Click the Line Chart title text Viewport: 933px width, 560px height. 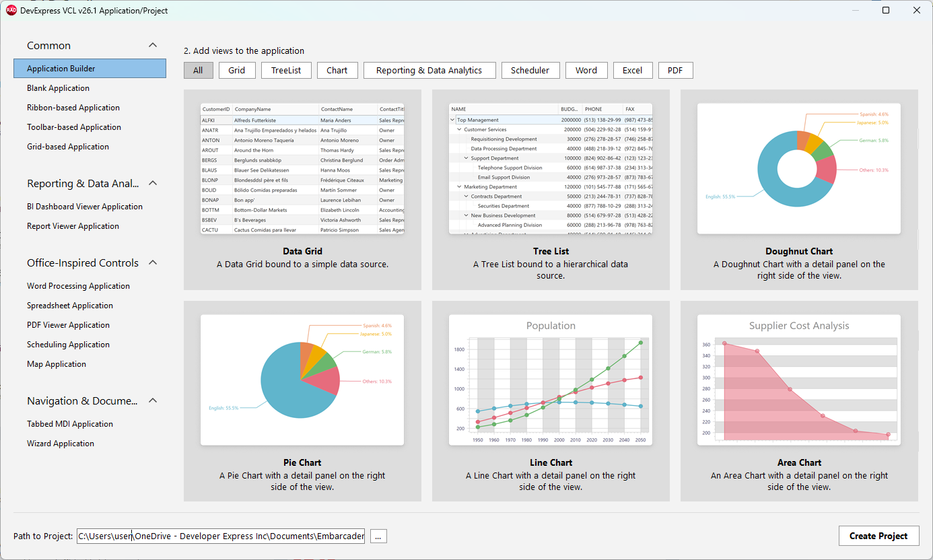[551, 463]
